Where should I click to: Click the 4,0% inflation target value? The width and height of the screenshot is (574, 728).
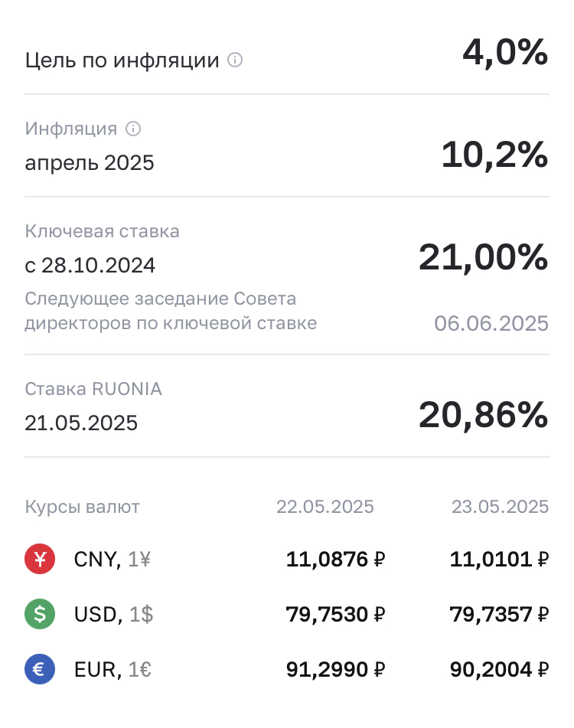click(x=505, y=54)
